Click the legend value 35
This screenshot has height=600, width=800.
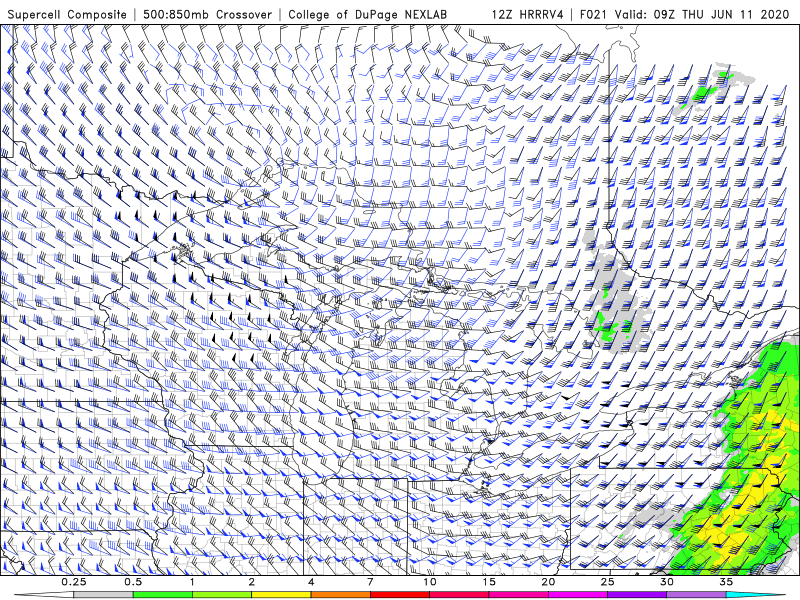(x=726, y=582)
